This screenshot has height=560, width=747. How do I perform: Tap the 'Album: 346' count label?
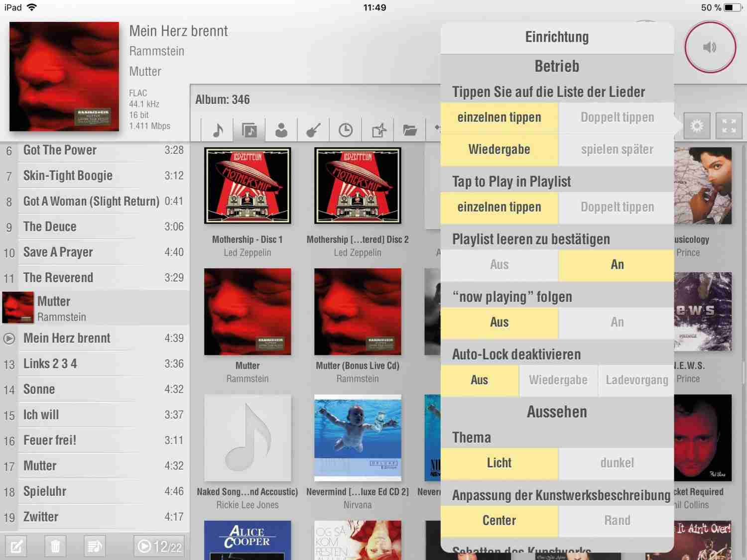coord(223,100)
